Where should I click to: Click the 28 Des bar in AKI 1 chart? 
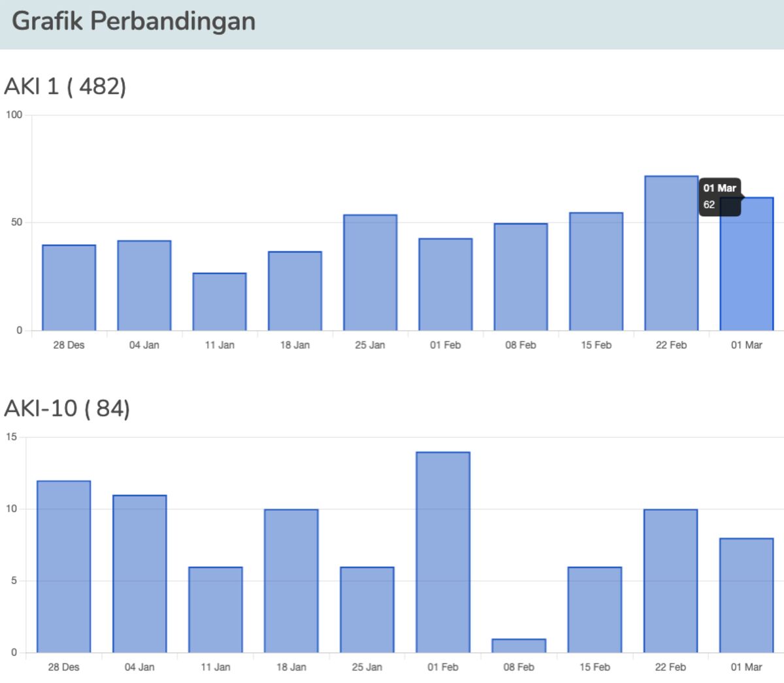pos(68,287)
